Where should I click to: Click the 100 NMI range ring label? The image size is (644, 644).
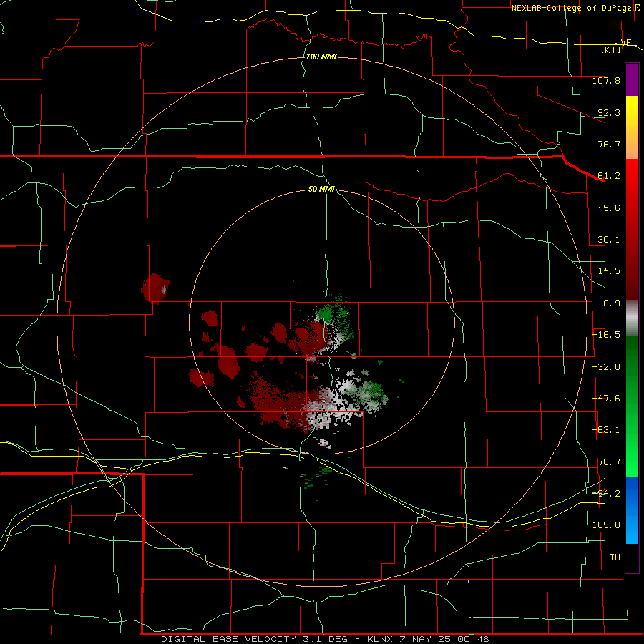pos(321,57)
